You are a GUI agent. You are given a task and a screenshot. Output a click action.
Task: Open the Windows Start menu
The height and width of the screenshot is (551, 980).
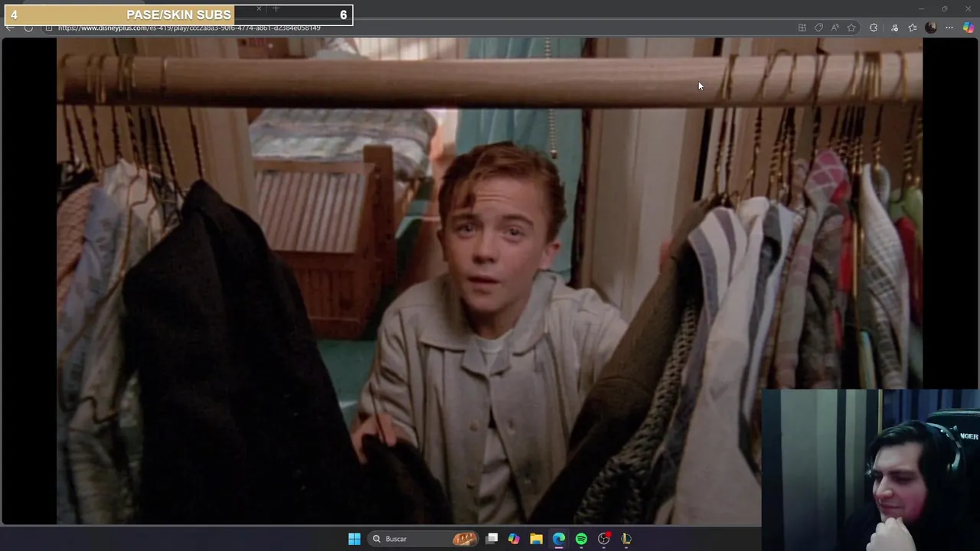coord(354,539)
